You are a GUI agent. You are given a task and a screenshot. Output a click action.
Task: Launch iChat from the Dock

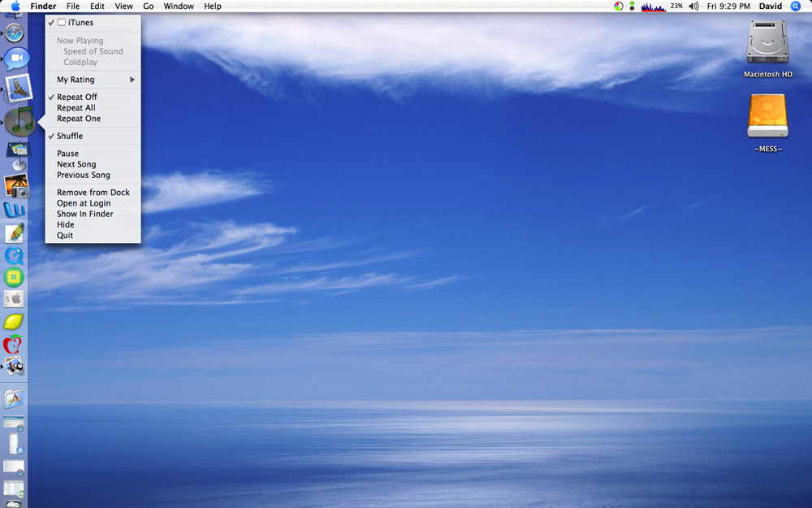point(16,58)
